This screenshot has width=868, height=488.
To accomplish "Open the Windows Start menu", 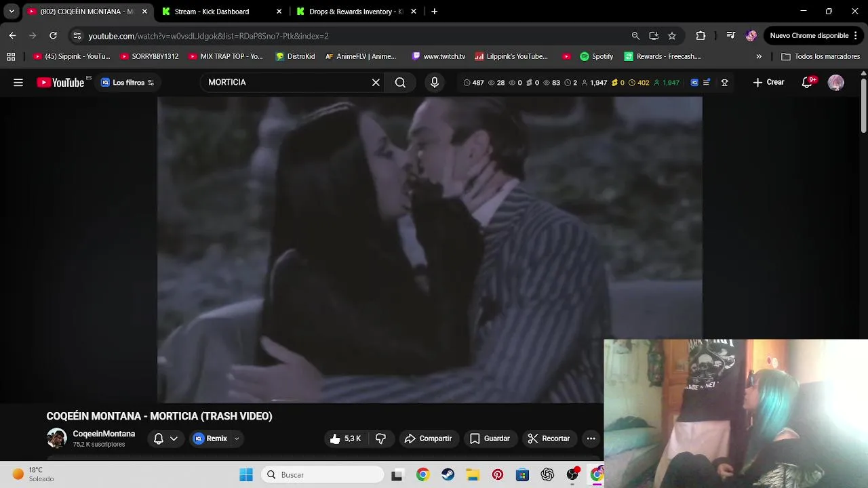I will pyautogui.click(x=246, y=475).
